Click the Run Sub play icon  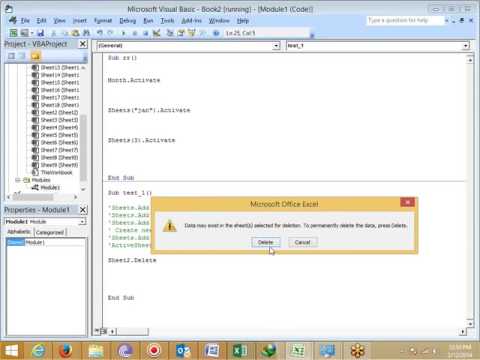coord(124,33)
